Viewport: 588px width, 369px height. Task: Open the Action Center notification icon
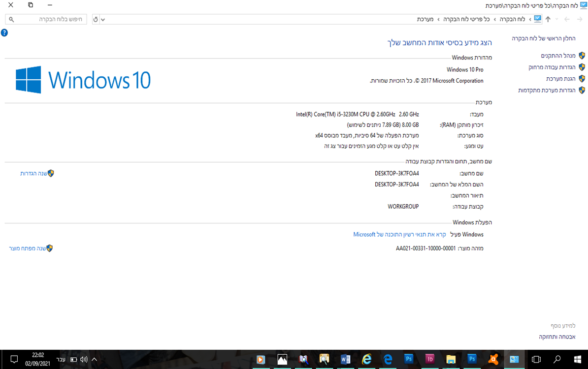coord(14,359)
